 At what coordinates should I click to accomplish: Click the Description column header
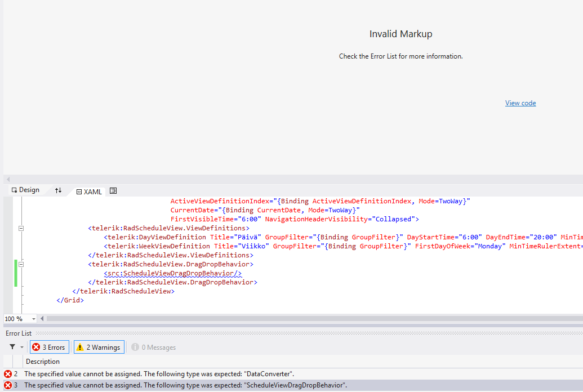coord(43,362)
